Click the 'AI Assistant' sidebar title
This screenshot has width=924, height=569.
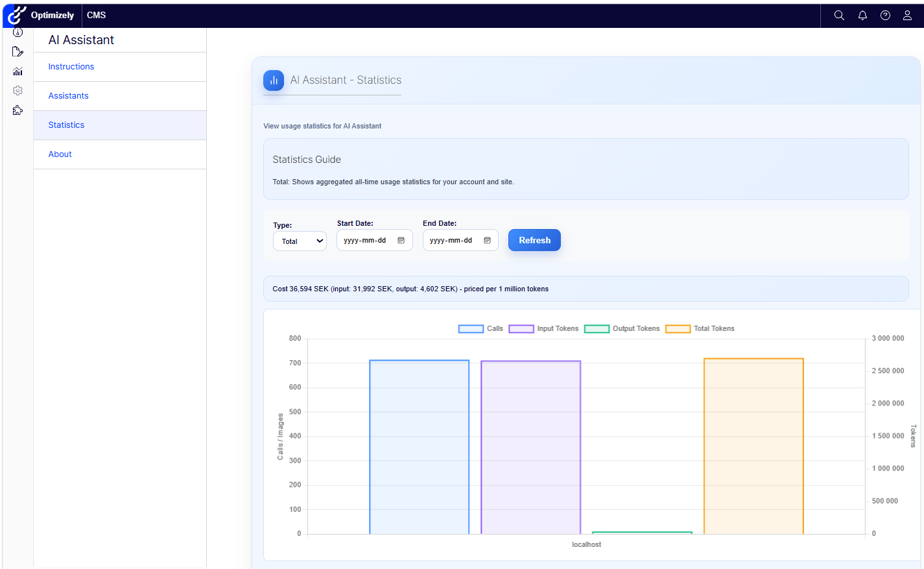click(81, 40)
